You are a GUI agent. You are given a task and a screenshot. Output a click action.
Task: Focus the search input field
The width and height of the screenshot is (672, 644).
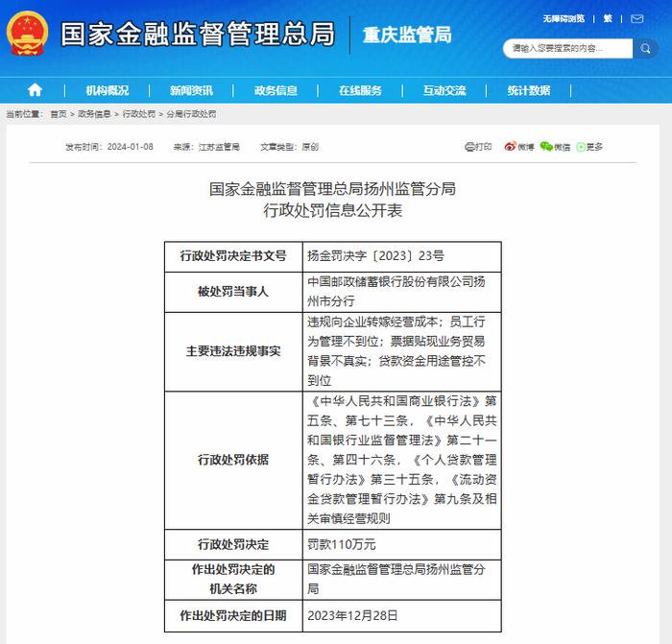(x=568, y=48)
